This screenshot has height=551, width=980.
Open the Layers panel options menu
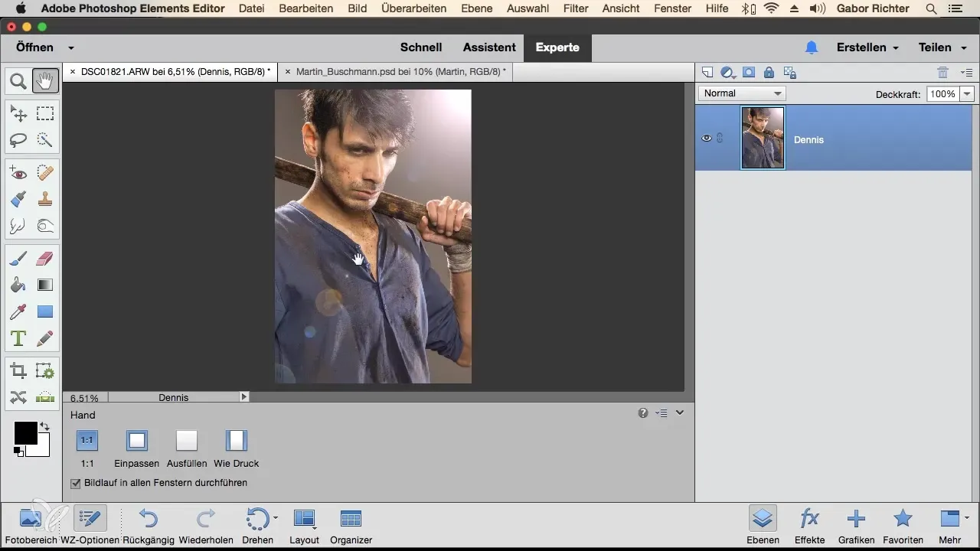pos(966,73)
